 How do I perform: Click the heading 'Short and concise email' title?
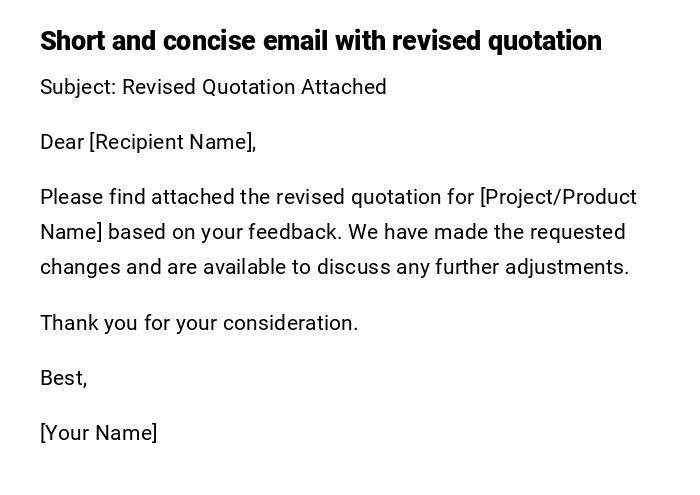320,41
